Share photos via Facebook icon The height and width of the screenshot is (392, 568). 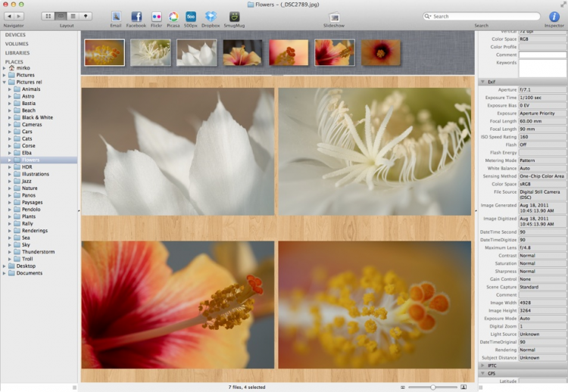(136, 16)
